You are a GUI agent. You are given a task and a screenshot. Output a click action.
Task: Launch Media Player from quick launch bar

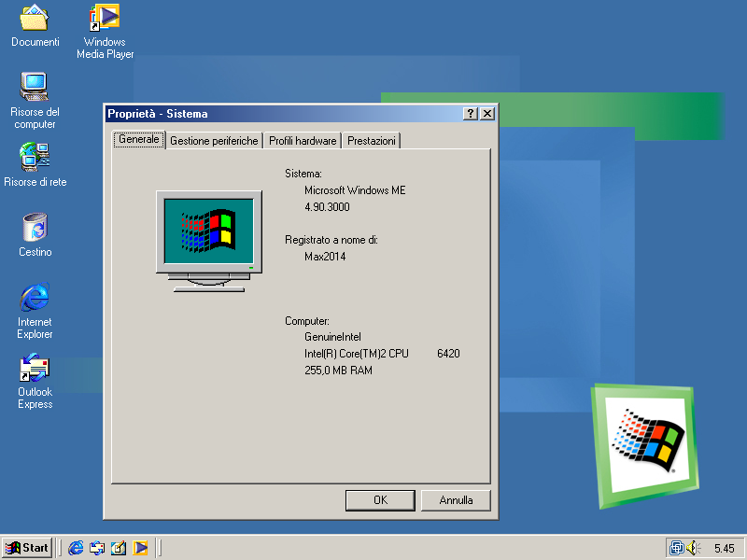[140, 548]
